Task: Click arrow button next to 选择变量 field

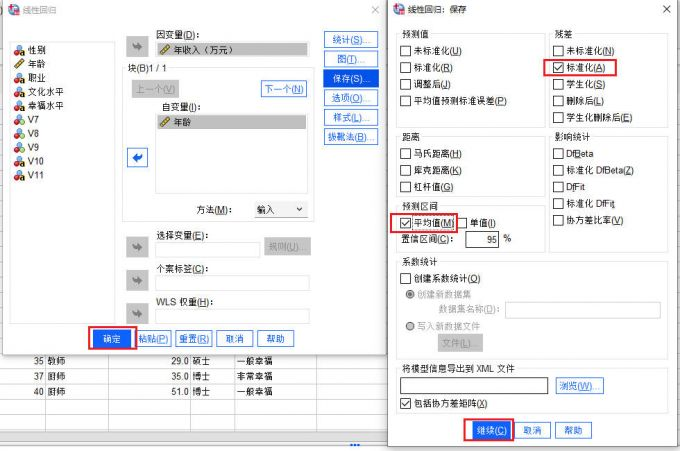Action: click(x=137, y=247)
